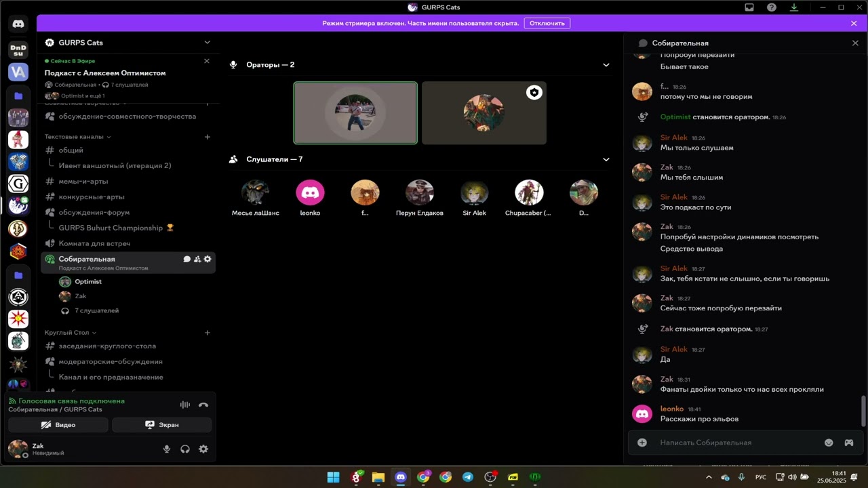Open listener Sir Alek avatar

[x=475, y=192]
